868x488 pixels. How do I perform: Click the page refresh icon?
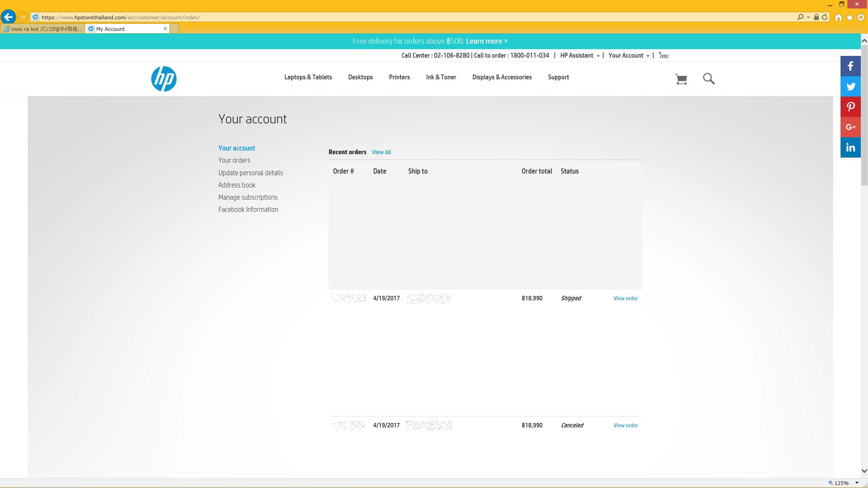click(x=825, y=17)
